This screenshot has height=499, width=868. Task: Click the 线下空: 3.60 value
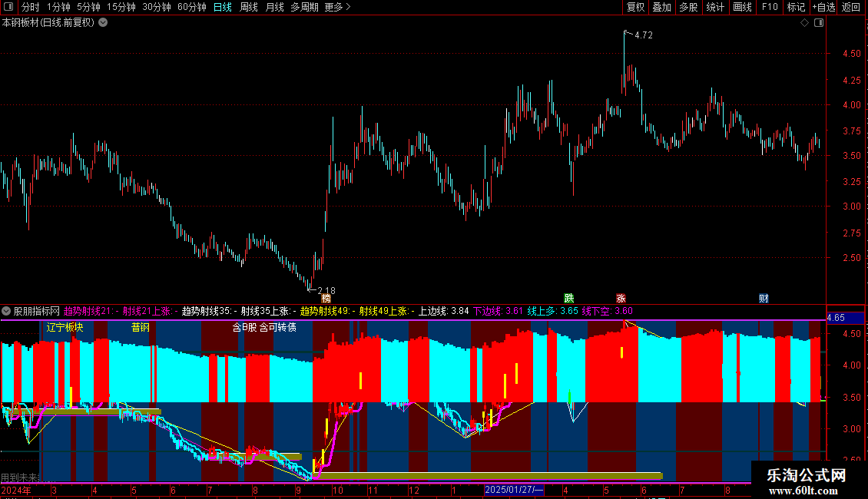tap(608, 312)
